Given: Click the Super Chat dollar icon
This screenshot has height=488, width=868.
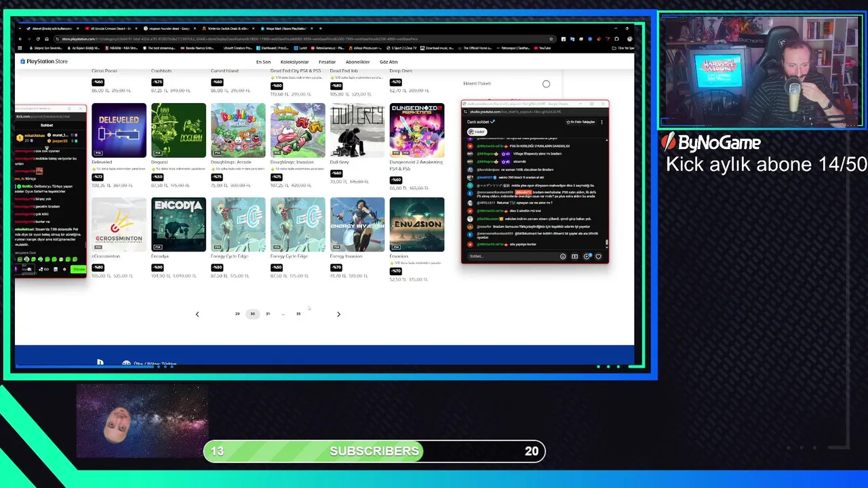Looking at the screenshot, I should click(x=587, y=257).
